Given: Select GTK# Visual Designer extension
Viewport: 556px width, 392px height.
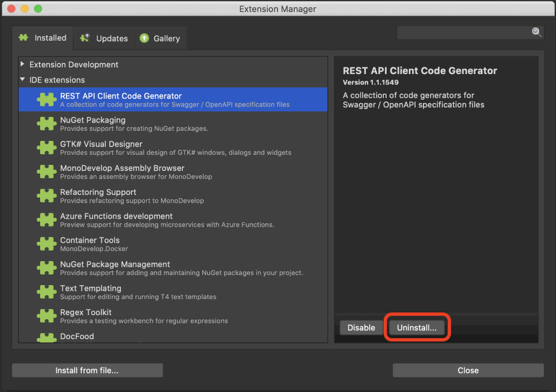Looking at the screenshot, I should 173,148.
